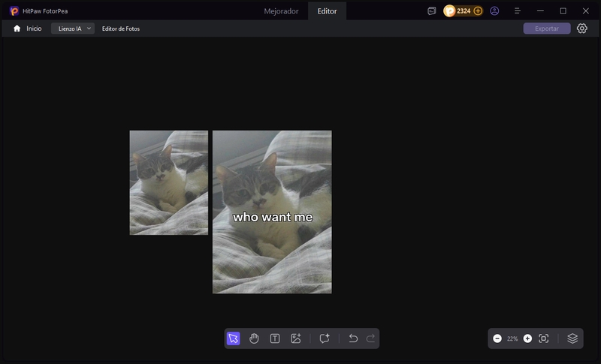Fit canvas to screen
This screenshot has height=364, width=601.
click(543, 338)
